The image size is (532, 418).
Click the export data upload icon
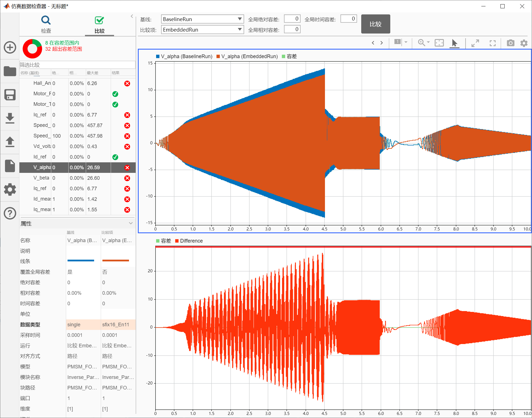click(x=10, y=142)
